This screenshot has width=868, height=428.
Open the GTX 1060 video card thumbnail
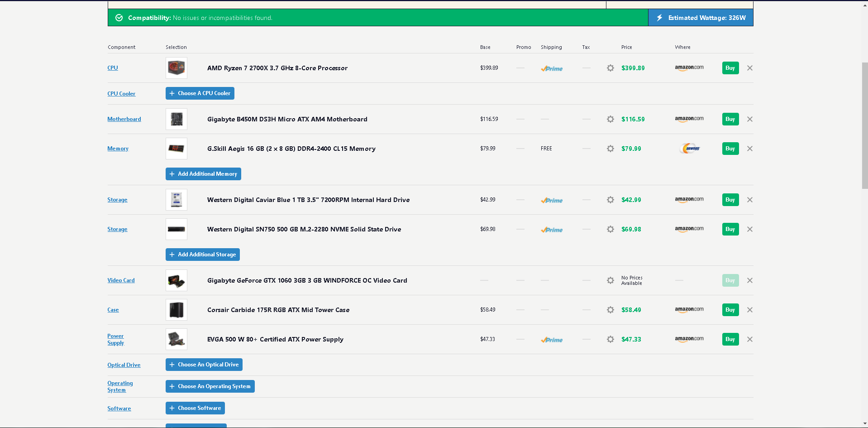coord(176,280)
